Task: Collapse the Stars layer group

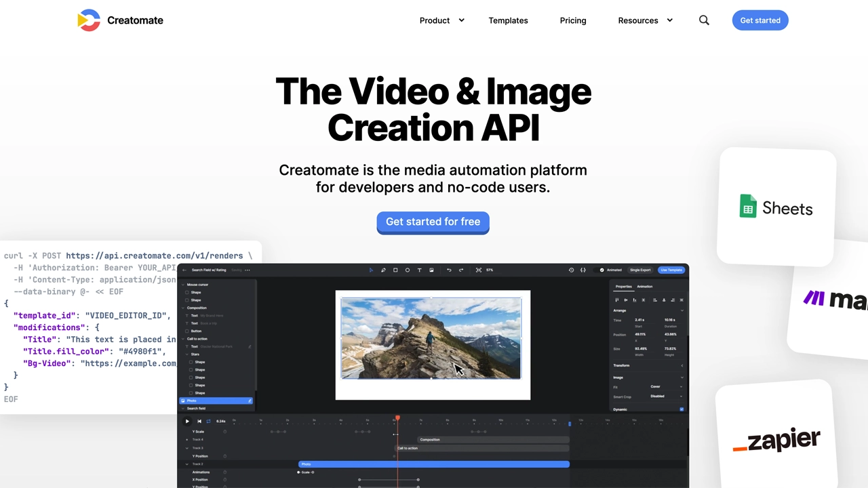Action: pos(187,354)
